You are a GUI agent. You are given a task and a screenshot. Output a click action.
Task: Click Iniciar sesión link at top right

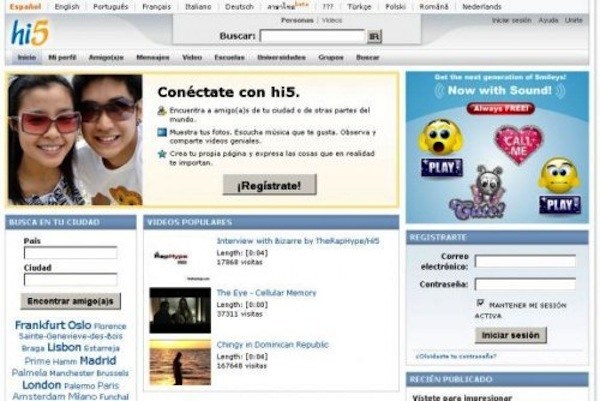pos(512,20)
